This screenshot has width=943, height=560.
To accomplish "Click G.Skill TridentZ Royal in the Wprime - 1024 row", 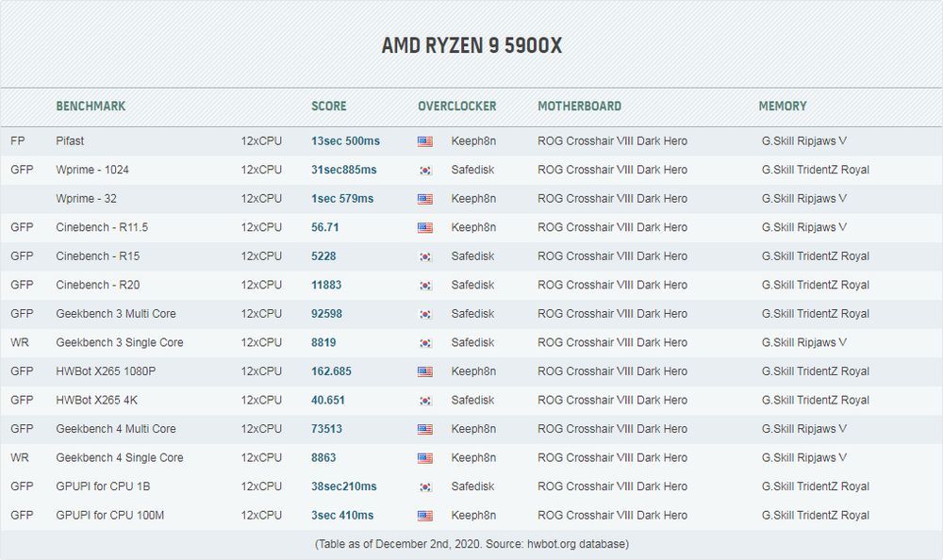I will pos(815,171).
